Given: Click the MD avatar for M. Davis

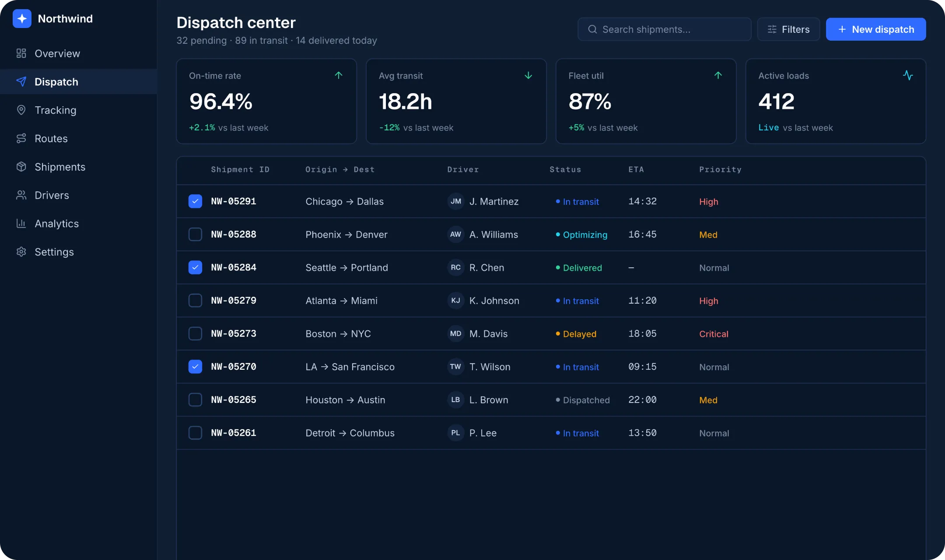Looking at the screenshot, I should click(x=456, y=334).
